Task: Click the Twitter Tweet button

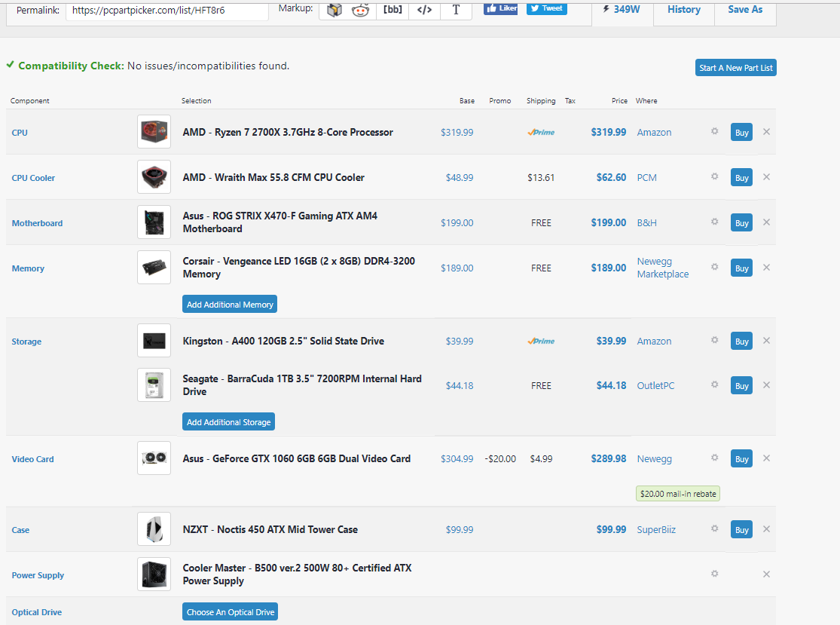Action: (546, 8)
